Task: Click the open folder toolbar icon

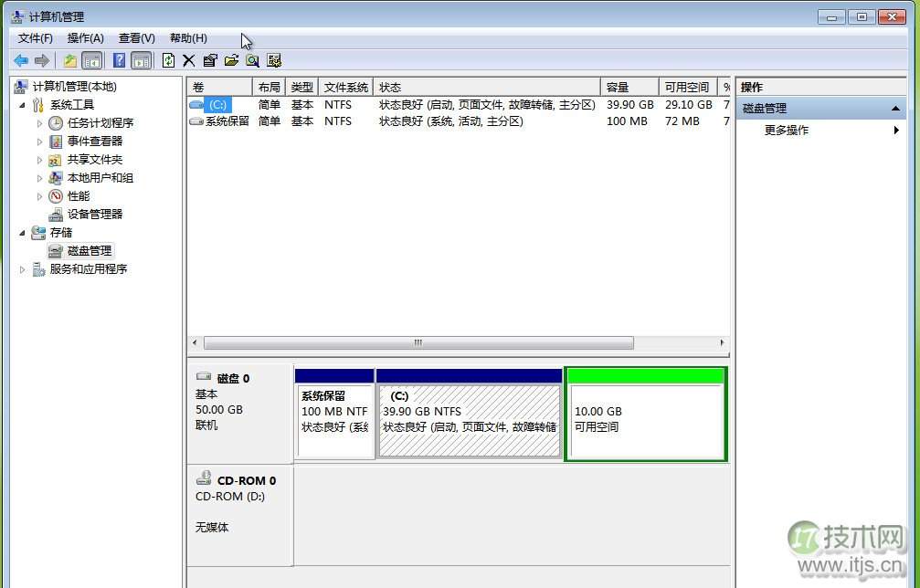Action: point(232,60)
